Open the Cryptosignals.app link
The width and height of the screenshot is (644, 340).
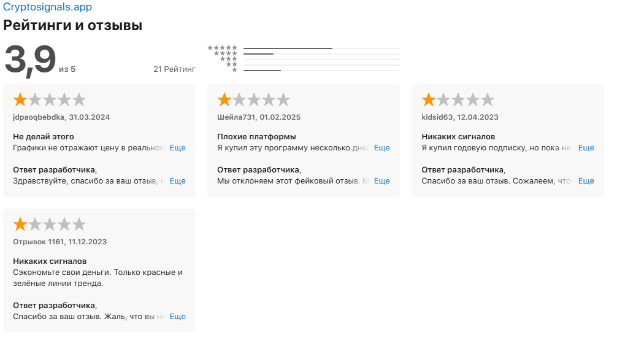(47, 7)
